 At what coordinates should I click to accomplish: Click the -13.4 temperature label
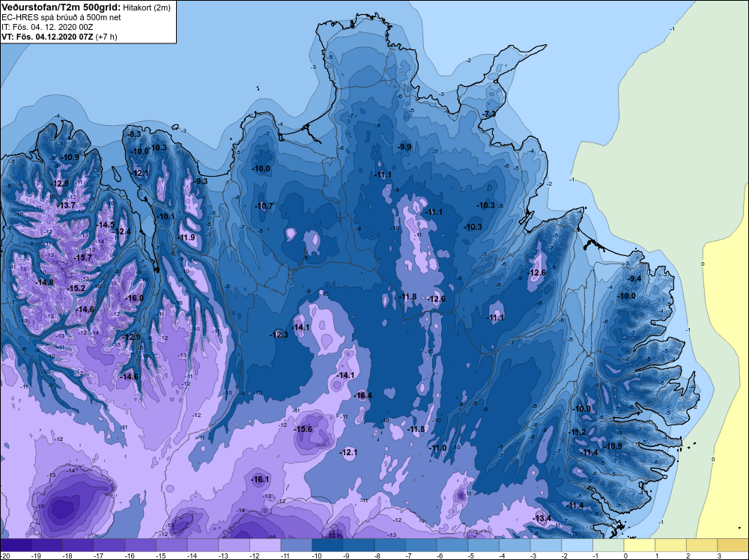click(542, 519)
